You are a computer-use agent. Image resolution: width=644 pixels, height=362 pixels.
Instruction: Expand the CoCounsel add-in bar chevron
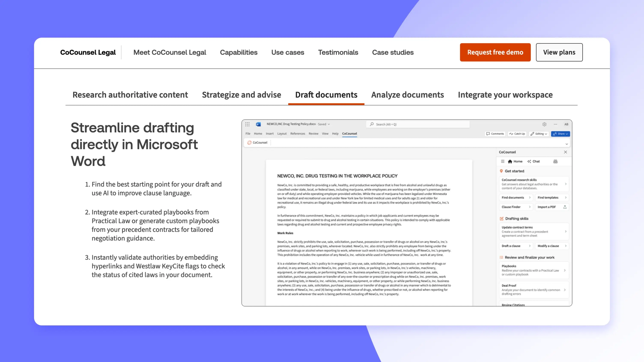567,144
